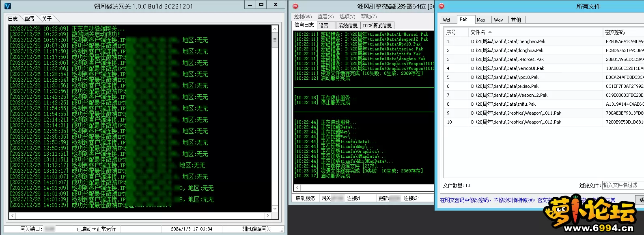The height and width of the screenshot is (235, 644).
Task: Select the row for texiao.Pak
Action: click(x=544, y=86)
